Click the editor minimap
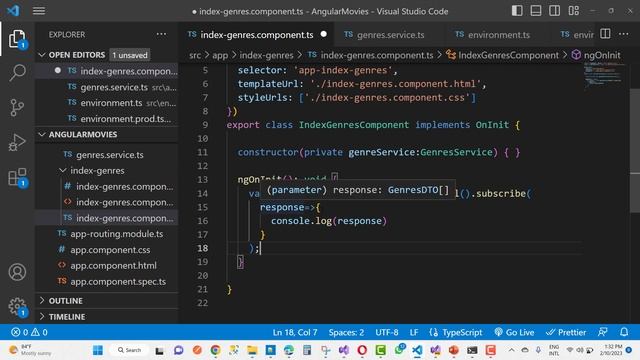Viewport: 640px width, 360px height. pos(604,76)
